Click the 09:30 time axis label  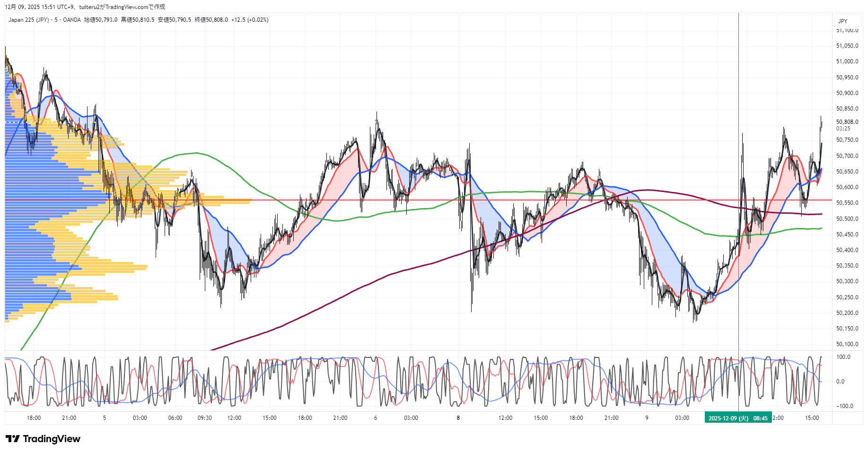[x=204, y=418]
